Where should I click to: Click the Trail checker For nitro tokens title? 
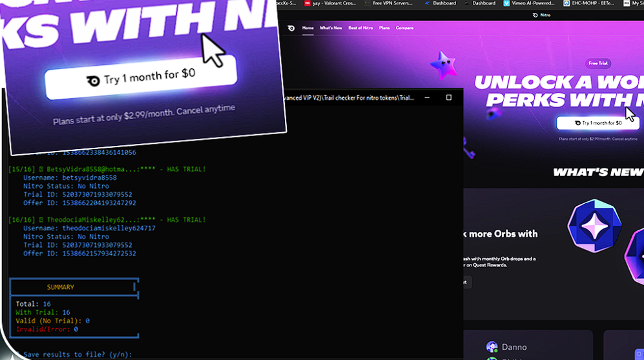click(350, 98)
